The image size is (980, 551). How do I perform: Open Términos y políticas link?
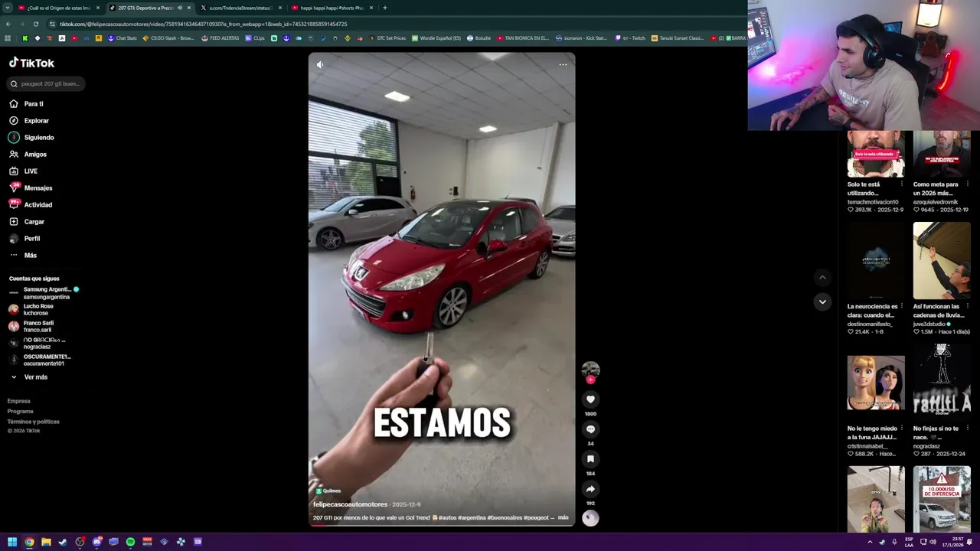pos(34,422)
